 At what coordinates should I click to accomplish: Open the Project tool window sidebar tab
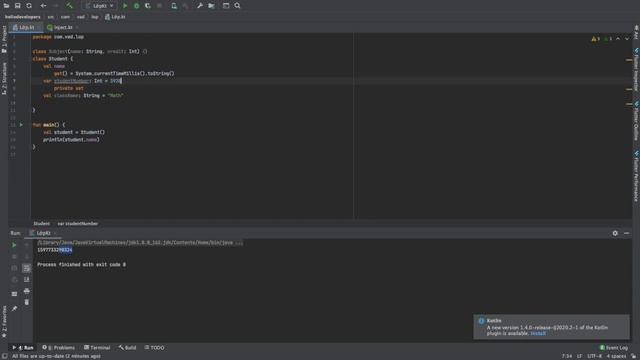click(x=4, y=40)
